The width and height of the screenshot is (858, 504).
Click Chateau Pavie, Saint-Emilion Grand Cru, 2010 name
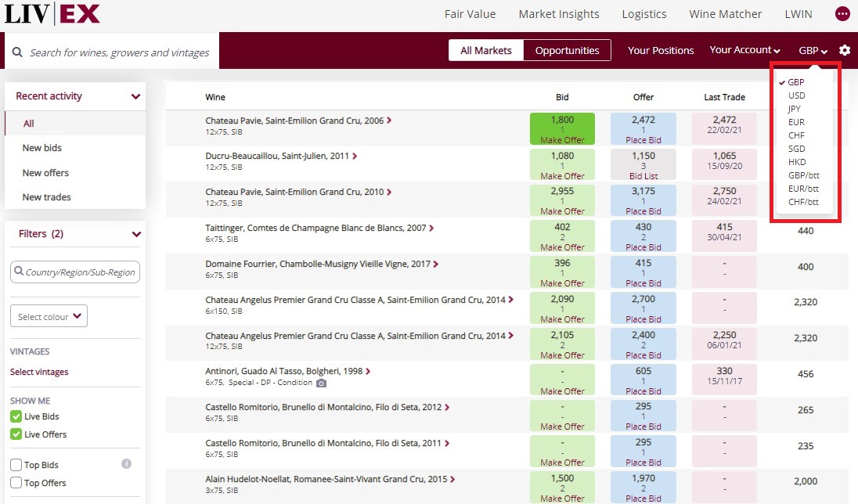point(294,192)
